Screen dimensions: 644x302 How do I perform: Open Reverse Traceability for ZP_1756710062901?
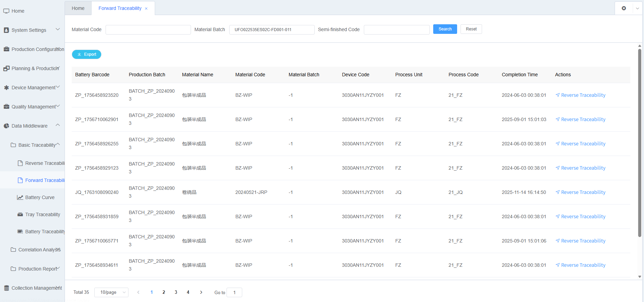(x=580, y=119)
